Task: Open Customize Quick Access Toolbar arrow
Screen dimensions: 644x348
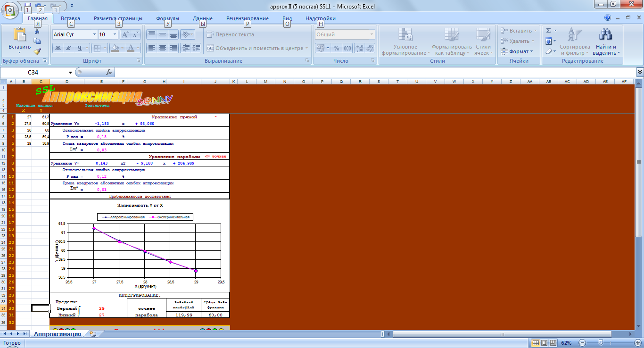Action: pyautogui.click(x=72, y=6)
